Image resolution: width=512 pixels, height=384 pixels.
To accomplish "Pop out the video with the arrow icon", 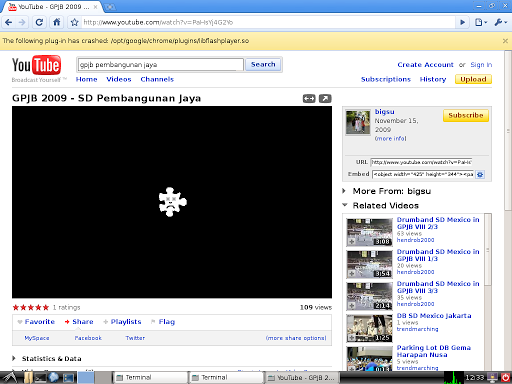I will (x=325, y=98).
